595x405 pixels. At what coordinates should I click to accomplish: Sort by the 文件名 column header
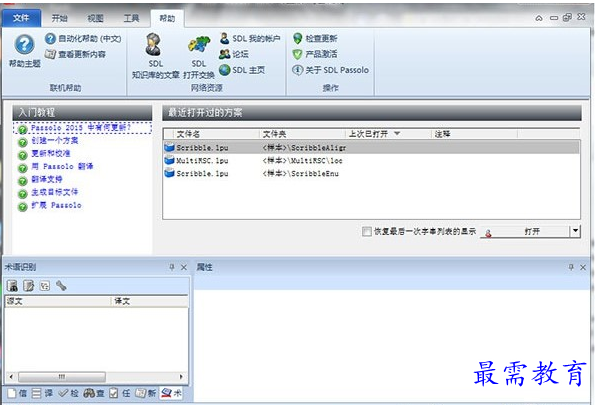[x=216, y=134]
